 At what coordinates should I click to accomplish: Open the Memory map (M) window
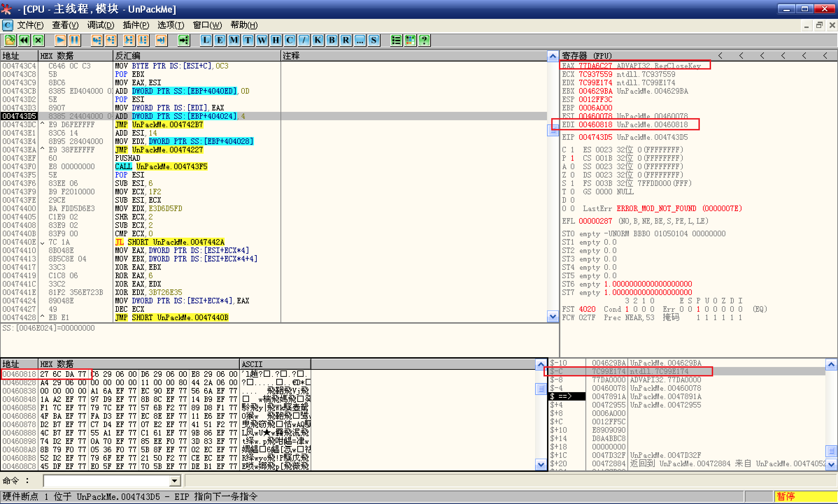tap(234, 40)
